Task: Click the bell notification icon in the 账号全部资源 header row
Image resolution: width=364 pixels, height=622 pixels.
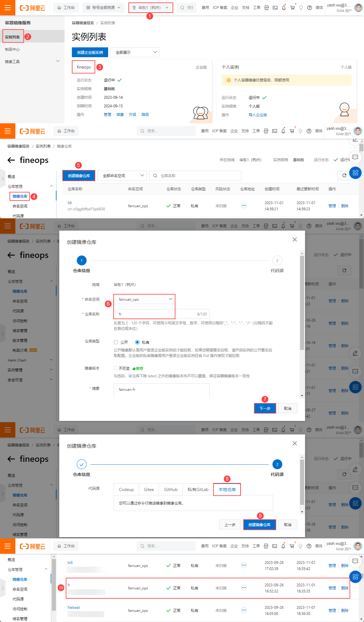Action: (284, 8)
